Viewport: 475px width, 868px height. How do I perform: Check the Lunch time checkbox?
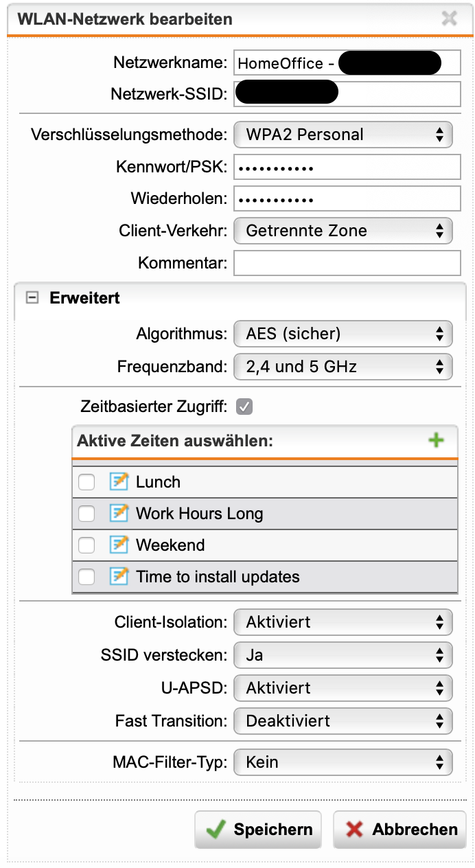click(86, 483)
